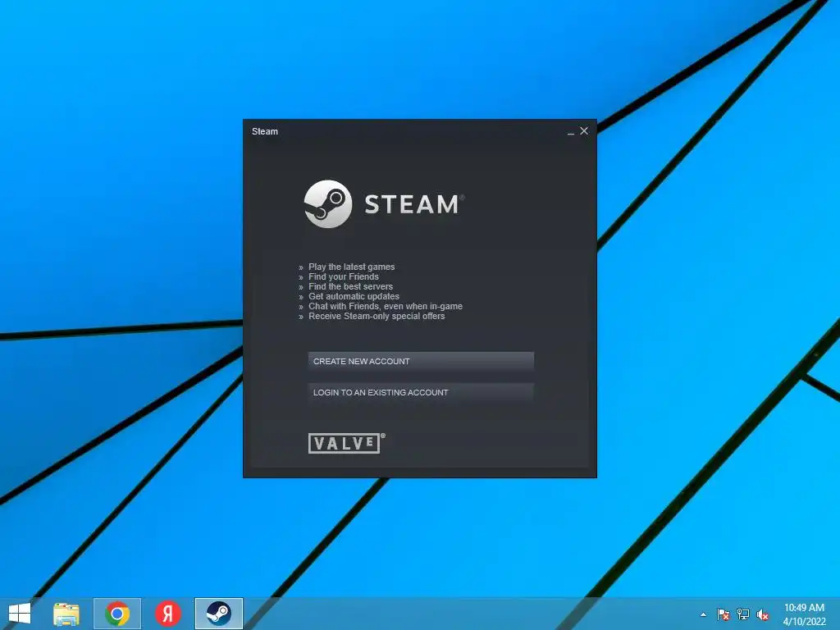Image resolution: width=840 pixels, height=630 pixels.
Task: Close the Steam dialog window
Action: 584,130
